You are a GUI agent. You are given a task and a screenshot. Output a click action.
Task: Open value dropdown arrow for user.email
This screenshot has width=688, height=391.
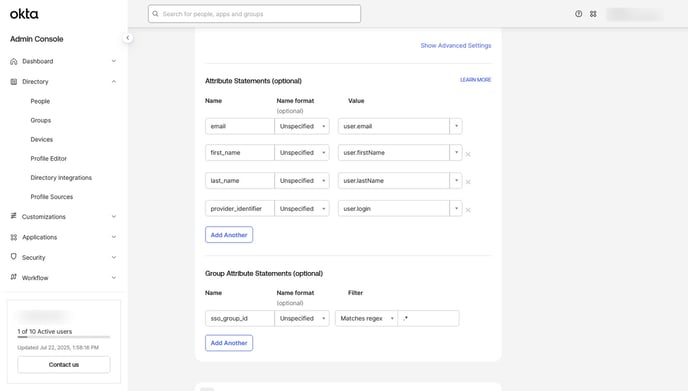point(456,126)
